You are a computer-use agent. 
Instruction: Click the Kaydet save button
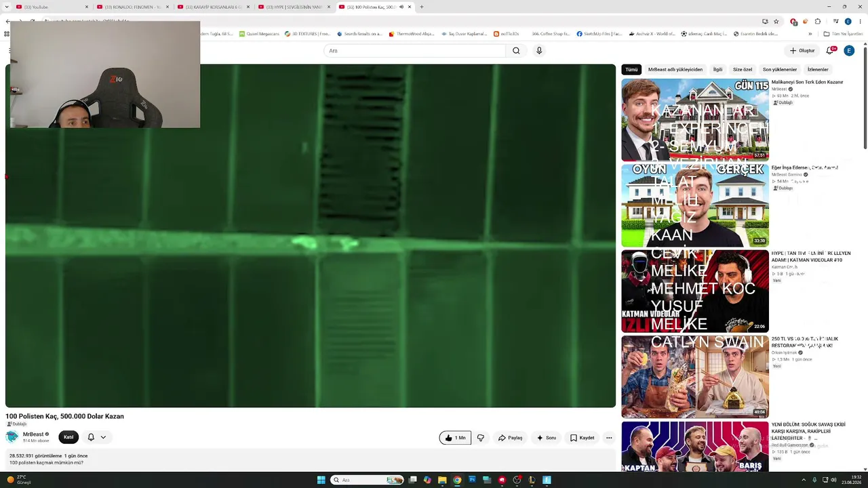[582, 438]
